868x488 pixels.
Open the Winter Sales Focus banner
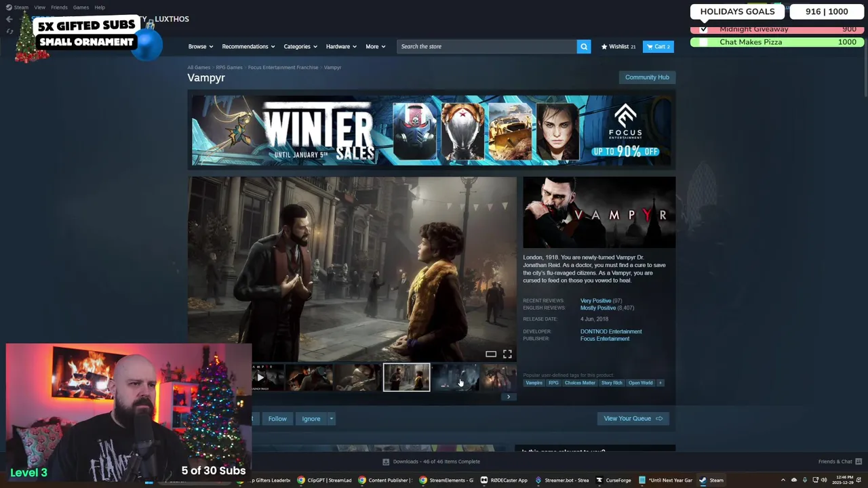point(431,131)
